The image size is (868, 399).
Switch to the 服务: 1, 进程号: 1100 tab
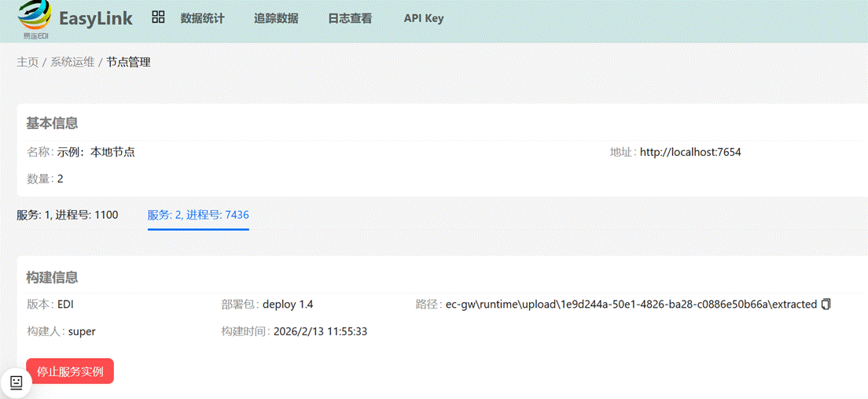pyautogui.click(x=68, y=214)
